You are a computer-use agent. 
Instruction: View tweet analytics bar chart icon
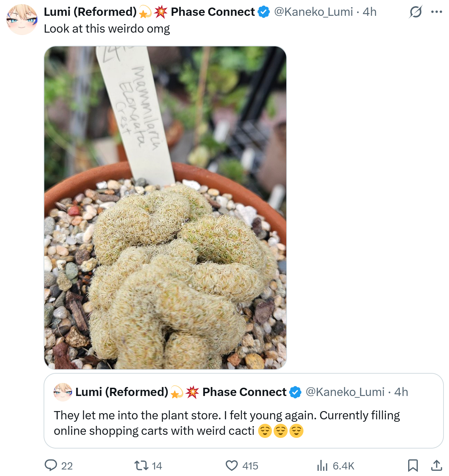(x=322, y=465)
